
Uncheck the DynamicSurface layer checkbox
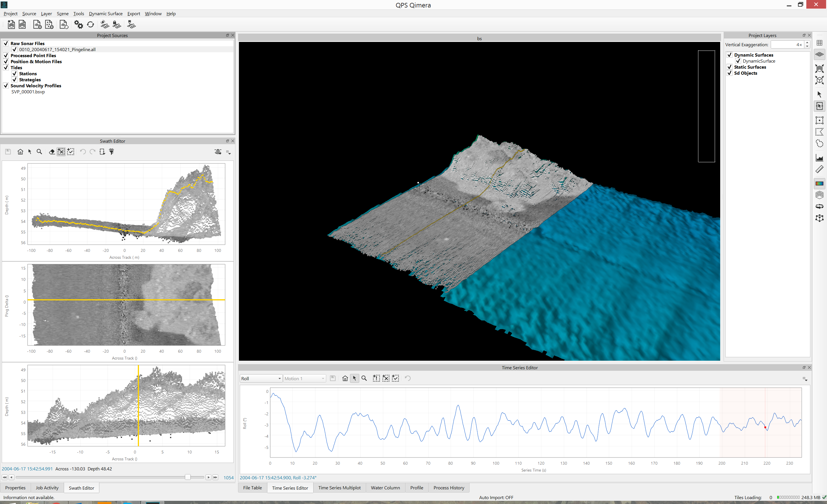click(738, 61)
